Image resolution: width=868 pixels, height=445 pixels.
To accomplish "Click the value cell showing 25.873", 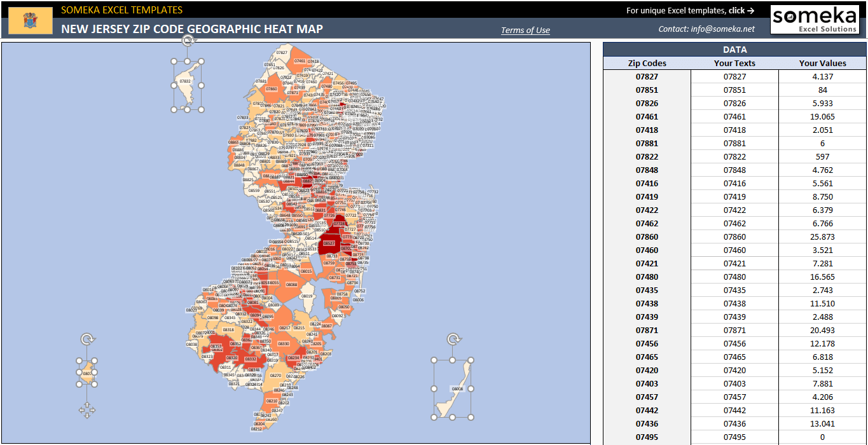I will (x=822, y=236).
